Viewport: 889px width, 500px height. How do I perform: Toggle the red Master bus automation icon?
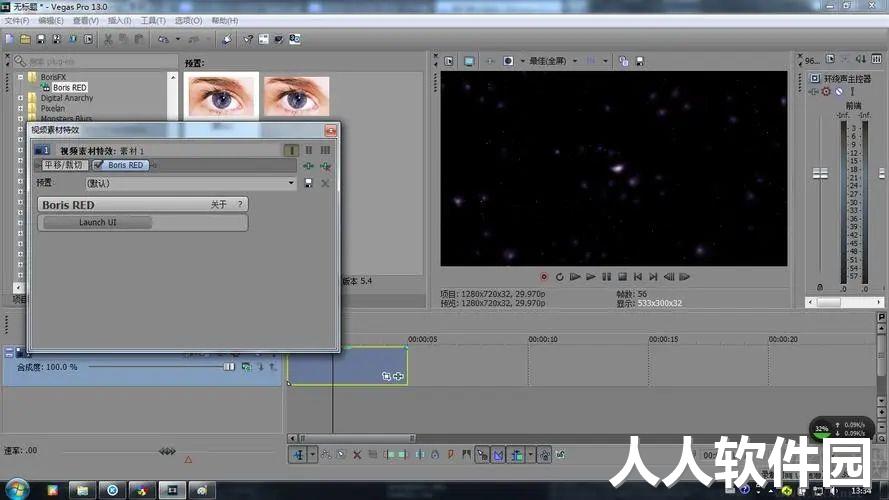(826, 91)
